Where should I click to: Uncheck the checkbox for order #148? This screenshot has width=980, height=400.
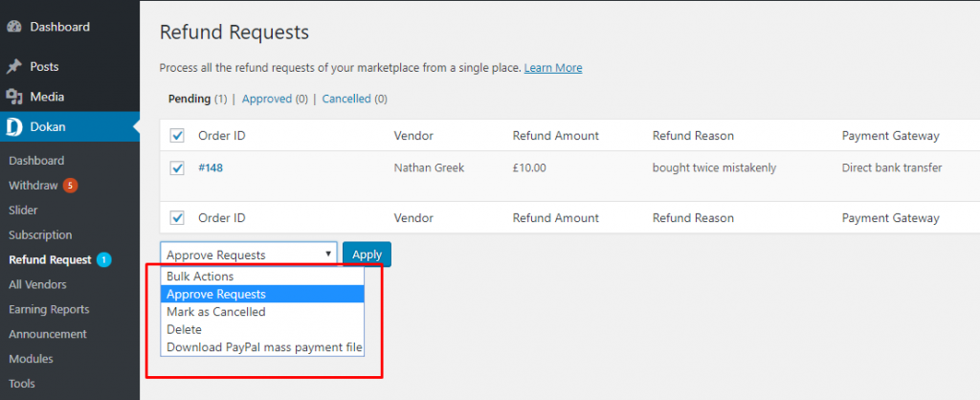(x=177, y=167)
